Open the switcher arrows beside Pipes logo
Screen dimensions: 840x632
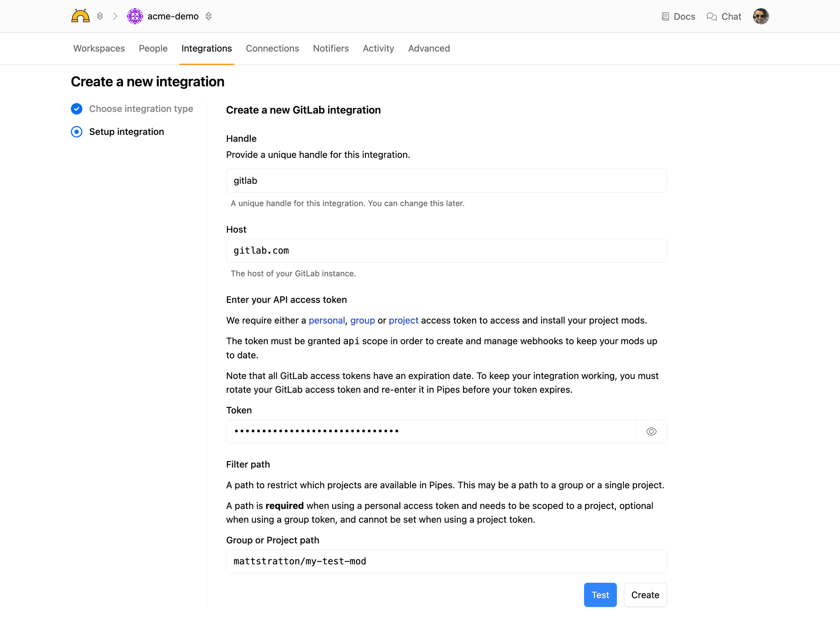(x=100, y=16)
